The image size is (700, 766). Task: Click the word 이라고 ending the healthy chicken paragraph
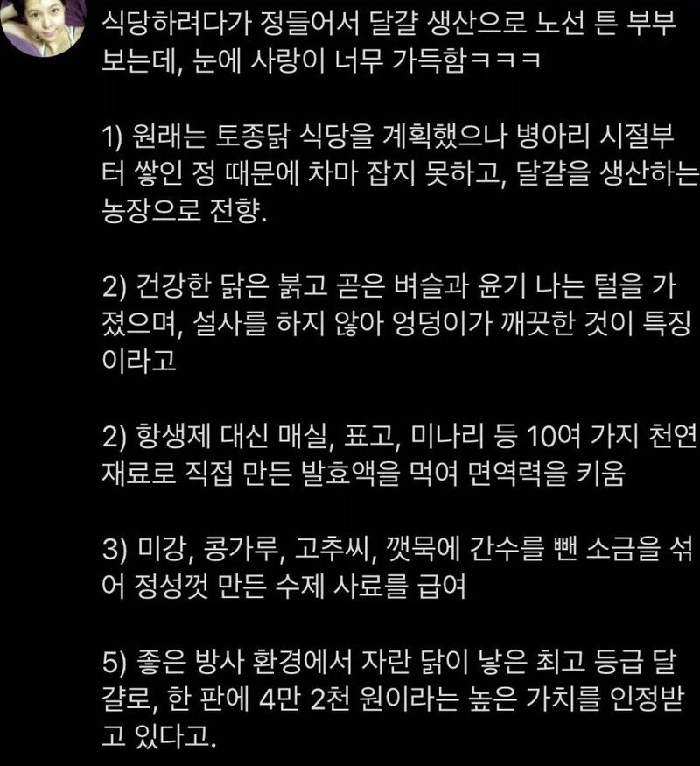click(x=138, y=361)
